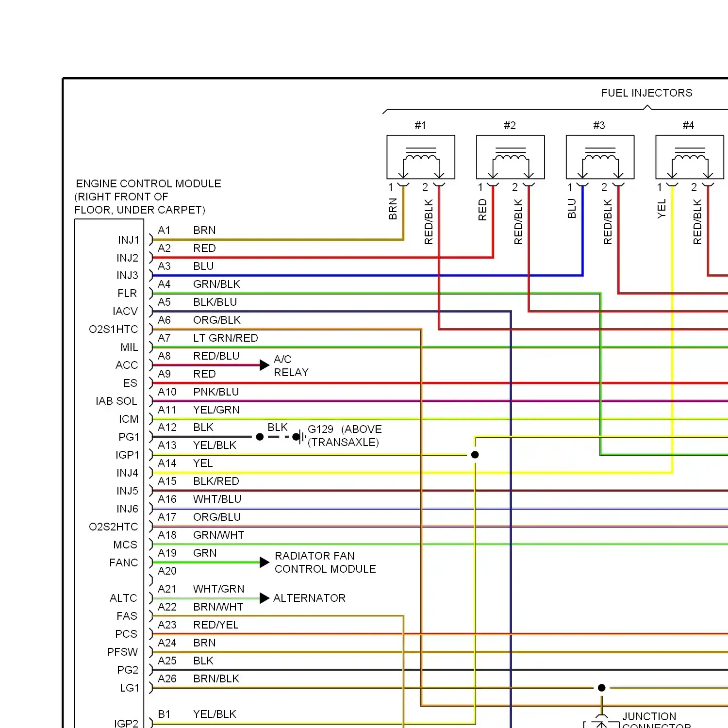The height and width of the screenshot is (728, 728).
Task: Click the arrowhead pointing to A/C RELAY
Action: (265, 365)
